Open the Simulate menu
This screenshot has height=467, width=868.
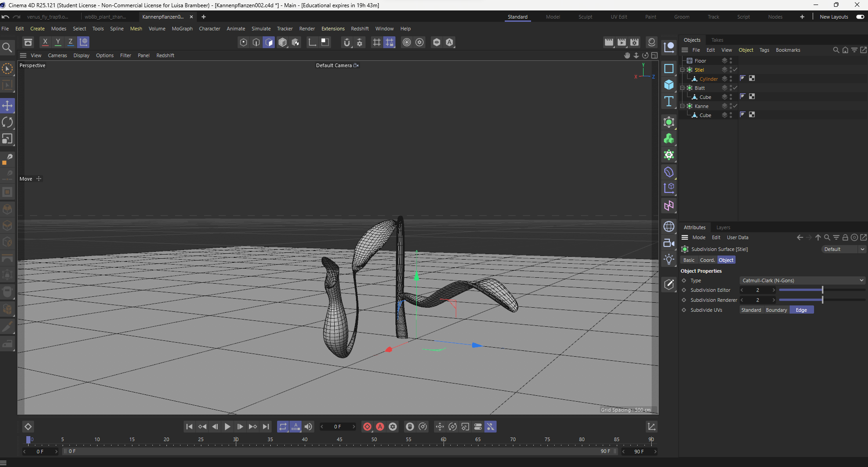coord(261,29)
